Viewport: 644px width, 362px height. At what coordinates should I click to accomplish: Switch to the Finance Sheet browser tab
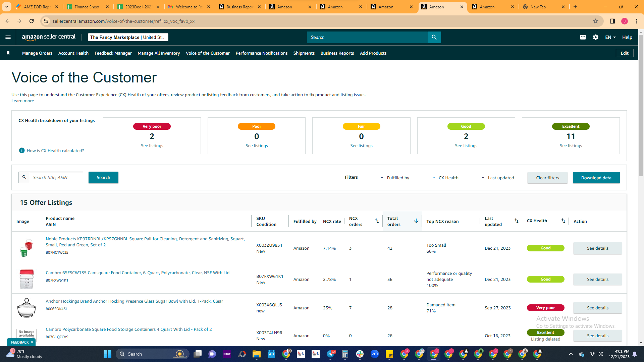click(x=88, y=7)
